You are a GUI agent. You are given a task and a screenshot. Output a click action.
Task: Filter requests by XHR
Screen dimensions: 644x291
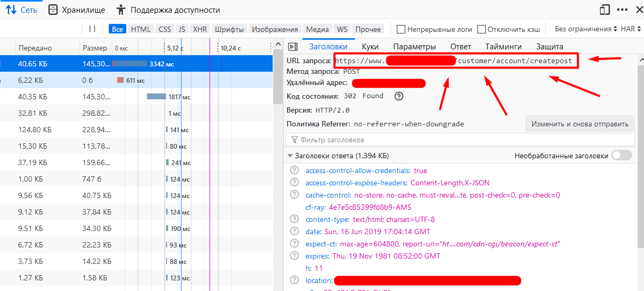tap(200, 29)
